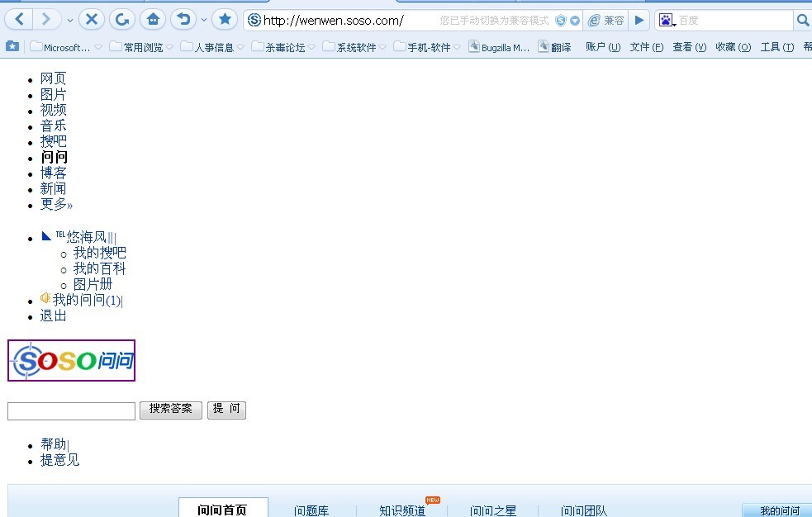The image size is (812, 517).
Task: Stop loading with the X button
Action: [92, 20]
